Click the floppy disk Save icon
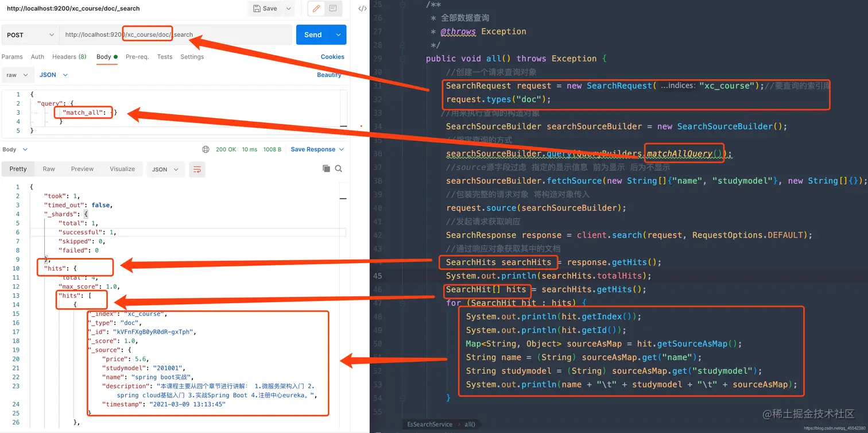The height and width of the screenshot is (433, 868). (257, 9)
